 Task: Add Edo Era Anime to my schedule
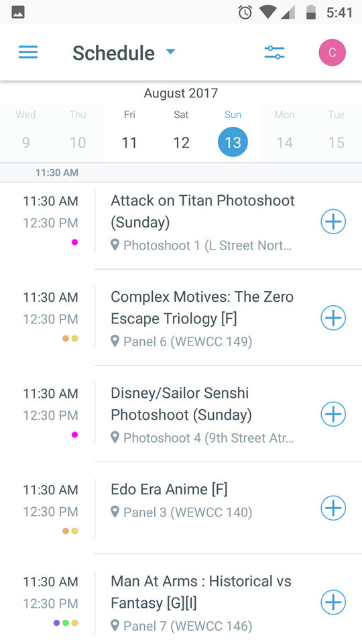[333, 508]
